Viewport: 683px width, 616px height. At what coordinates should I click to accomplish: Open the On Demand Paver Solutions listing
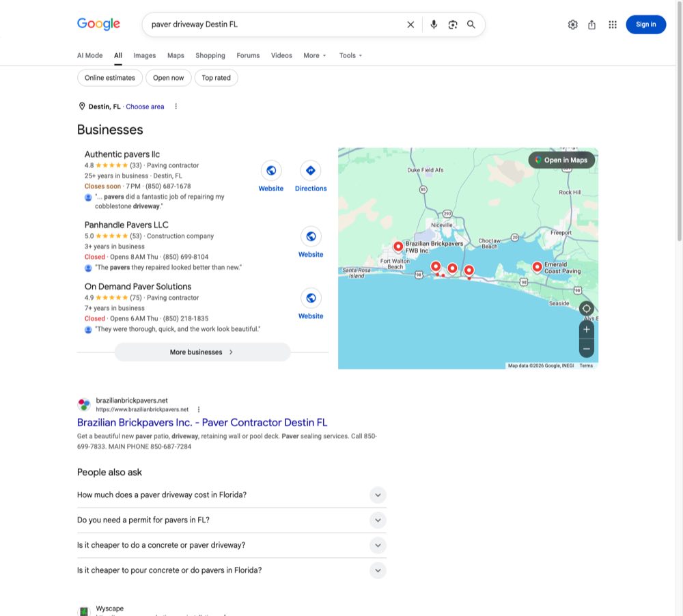pyautogui.click(x=138, y=287)
